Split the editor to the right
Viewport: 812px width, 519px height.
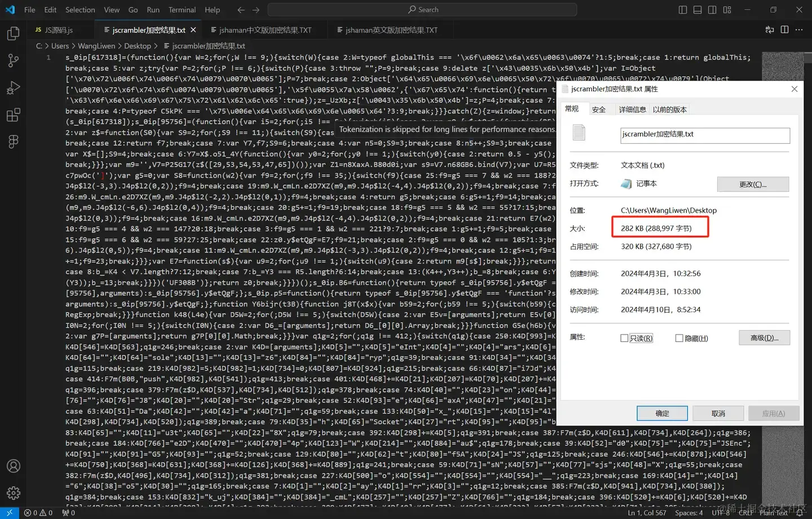click(784, 29)
